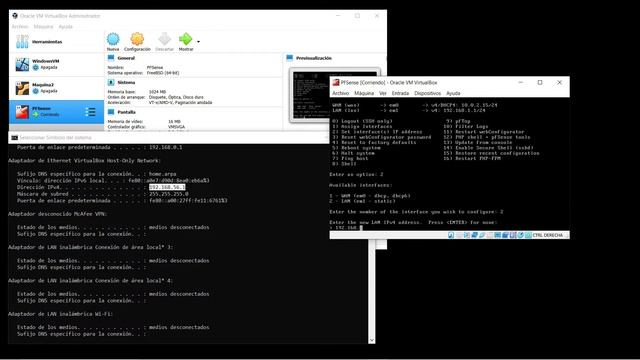Viewport: 640px width, 360px height.
Task: Click CTRL DERECHA host key indicator
Action: tap(547, 235)
